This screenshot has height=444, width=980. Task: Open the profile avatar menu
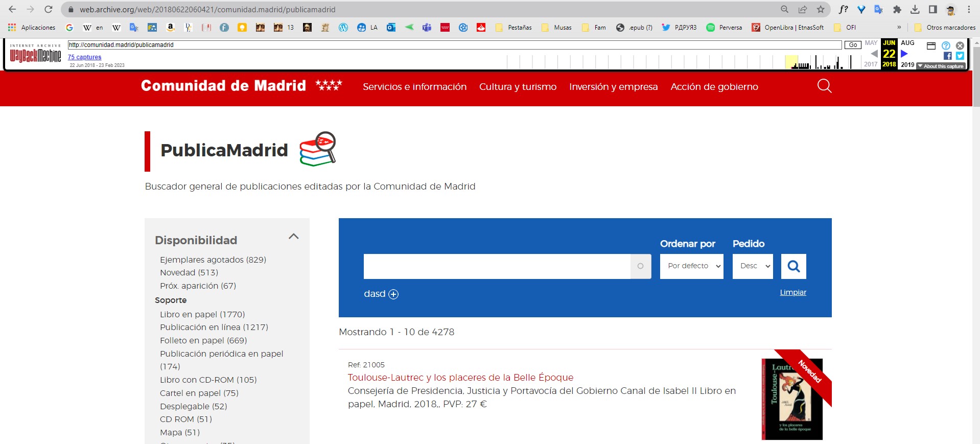pyautogui.click(x=951, y=9)
